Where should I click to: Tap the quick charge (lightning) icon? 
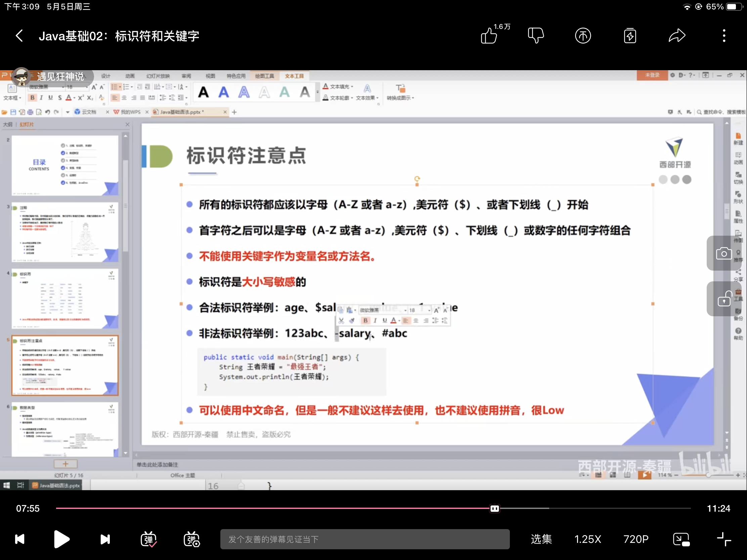630,36
